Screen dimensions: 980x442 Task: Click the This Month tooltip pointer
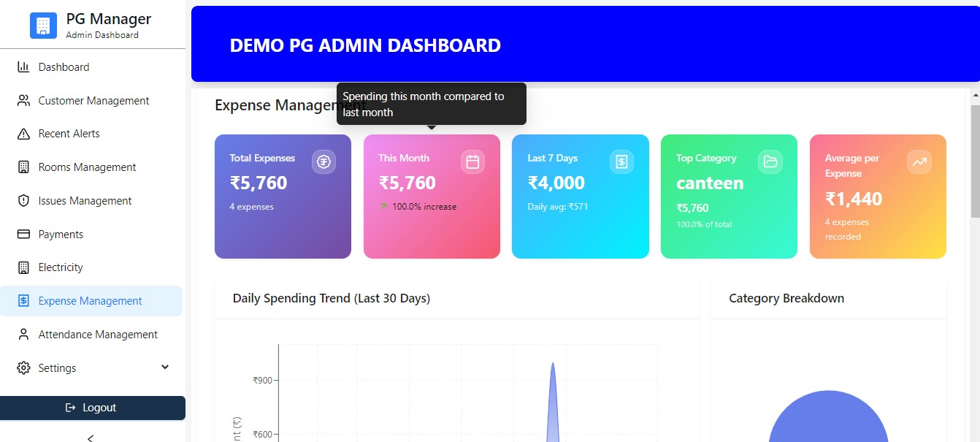tap(432, 127)
